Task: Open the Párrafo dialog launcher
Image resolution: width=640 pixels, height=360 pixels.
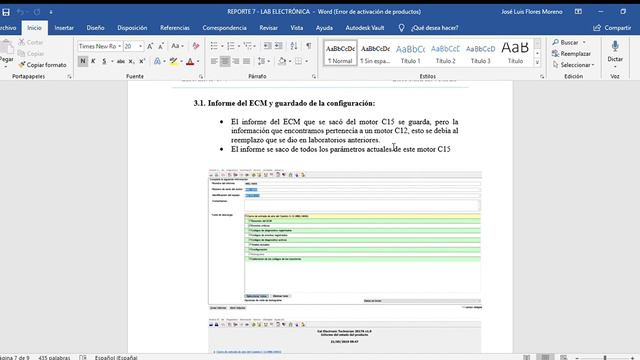Action: pyautogui.click(x=314, y=76)
